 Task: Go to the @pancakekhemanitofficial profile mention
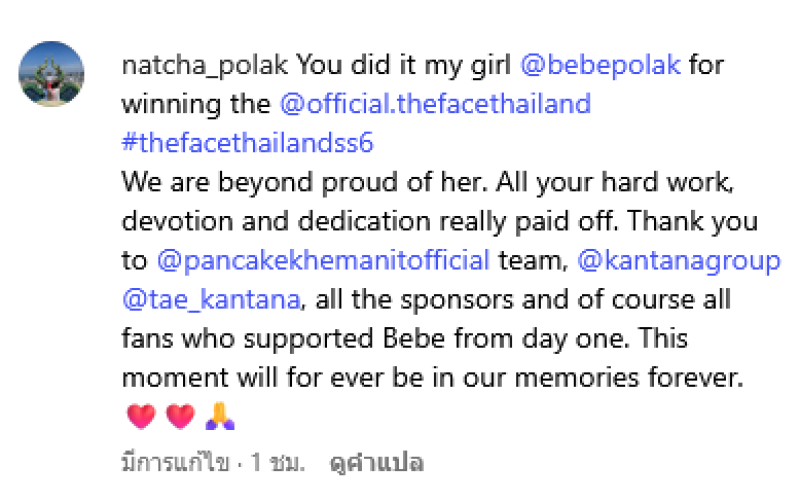coord(324,261)
